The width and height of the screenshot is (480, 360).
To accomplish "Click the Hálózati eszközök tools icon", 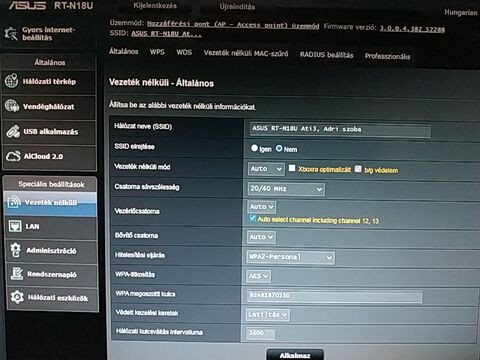I will click(x=17, y=297).
